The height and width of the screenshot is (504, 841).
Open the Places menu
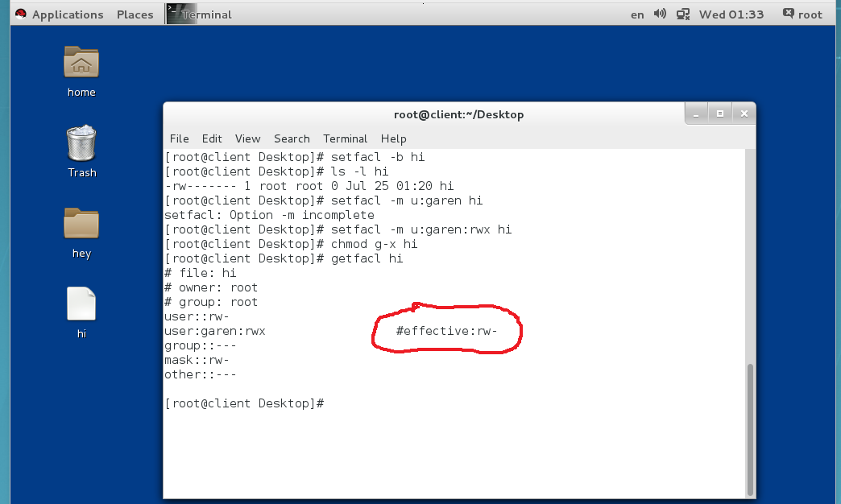(135, 14)
